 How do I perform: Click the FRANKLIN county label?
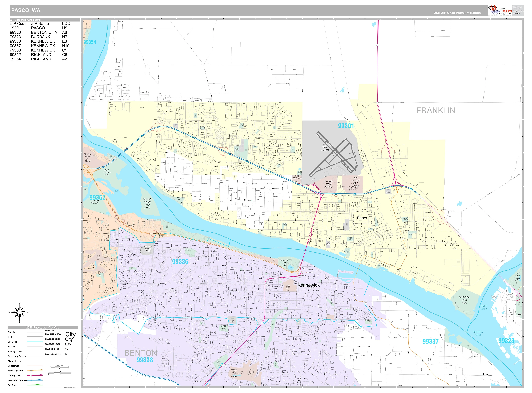point(436,111)
